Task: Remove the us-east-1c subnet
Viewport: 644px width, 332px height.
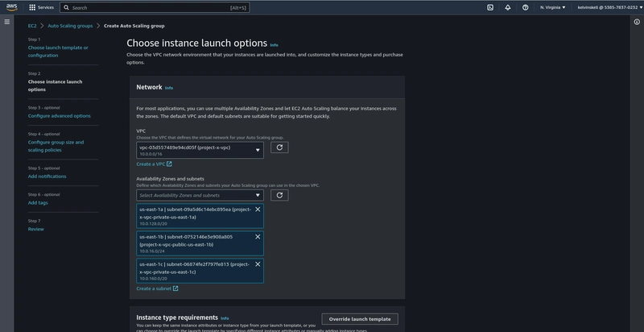Action: click(258, 264)
